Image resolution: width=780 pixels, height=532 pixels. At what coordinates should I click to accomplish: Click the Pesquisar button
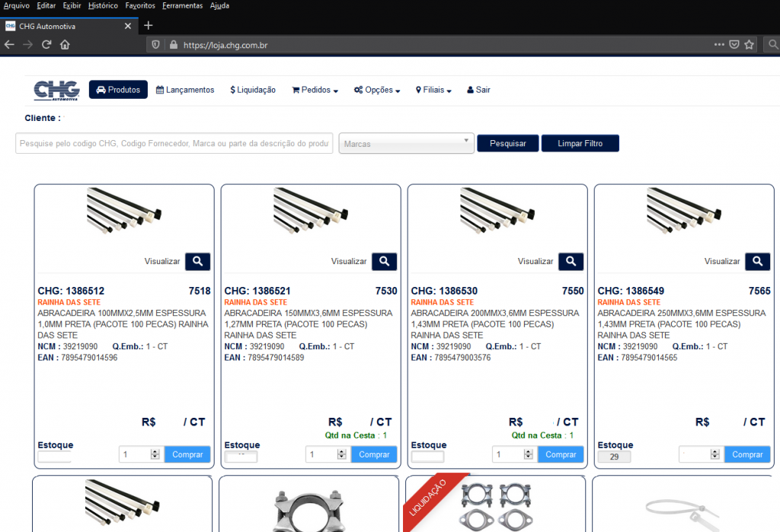point(508,143)
